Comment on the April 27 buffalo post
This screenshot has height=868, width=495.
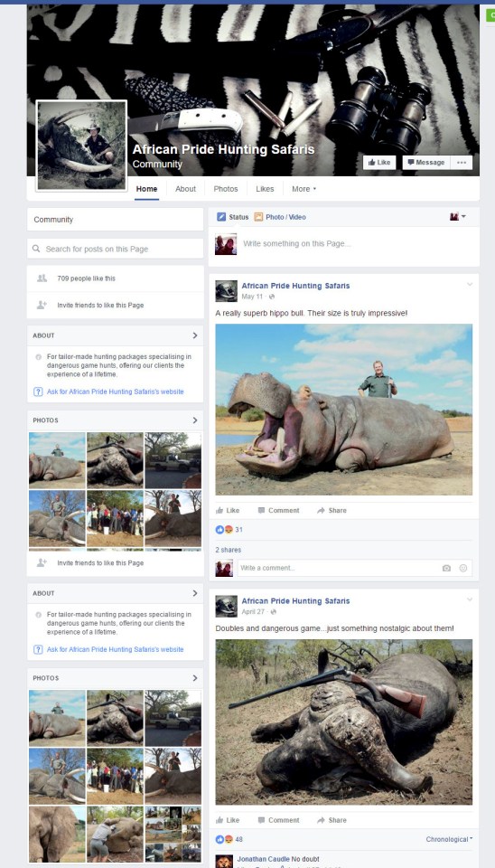[278, 820]
